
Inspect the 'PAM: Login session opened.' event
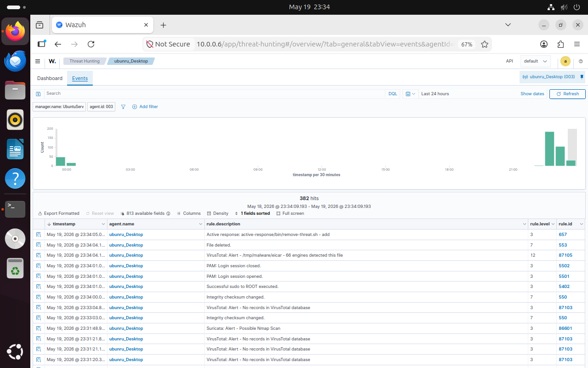39,276
